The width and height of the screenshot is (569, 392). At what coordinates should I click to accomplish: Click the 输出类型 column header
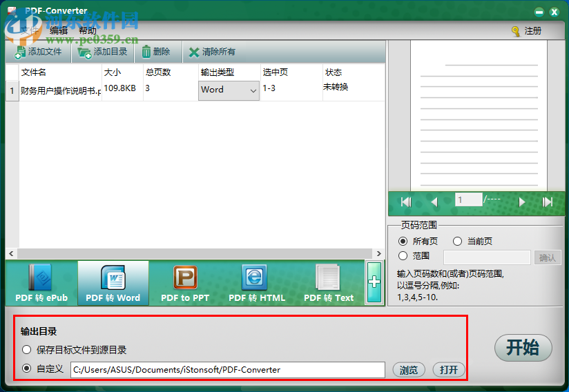[x=229, y=72]
